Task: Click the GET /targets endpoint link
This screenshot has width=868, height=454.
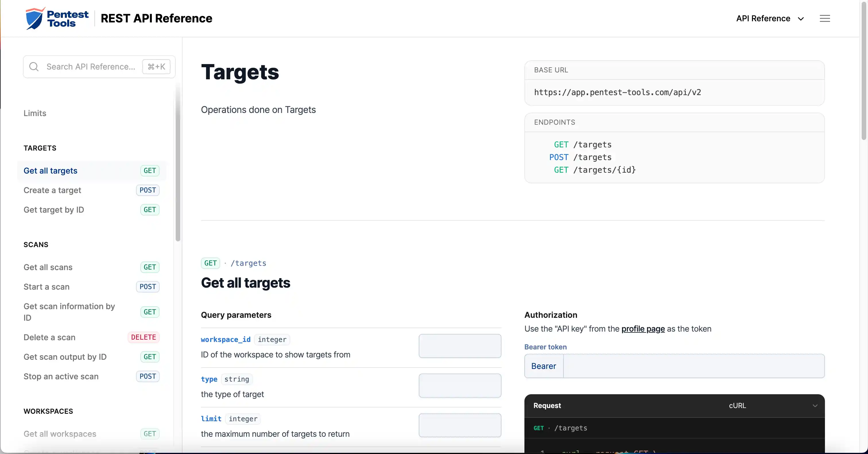Action: 582,144
